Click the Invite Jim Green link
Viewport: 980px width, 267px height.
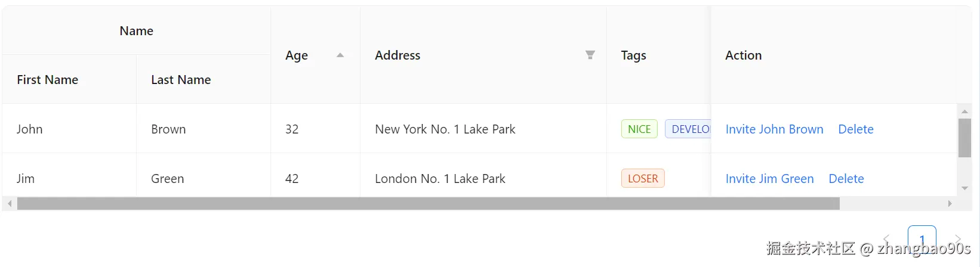click(769, 179)
